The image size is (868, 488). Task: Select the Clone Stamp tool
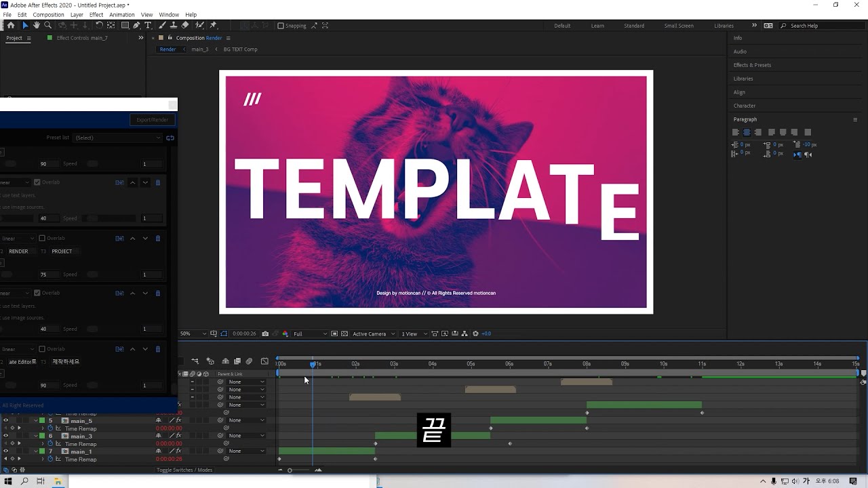pyautogui.click(x=174, y=26)
